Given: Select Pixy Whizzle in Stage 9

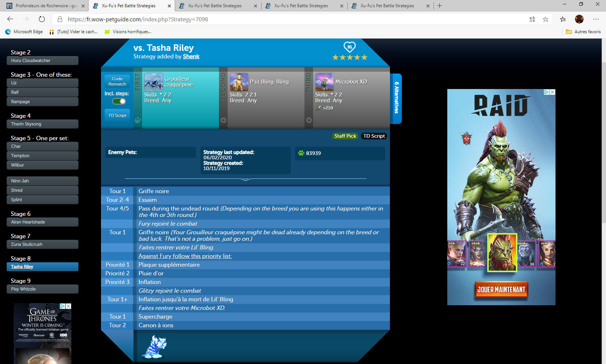Looking at the screenshot, I should tap(43, 289).
